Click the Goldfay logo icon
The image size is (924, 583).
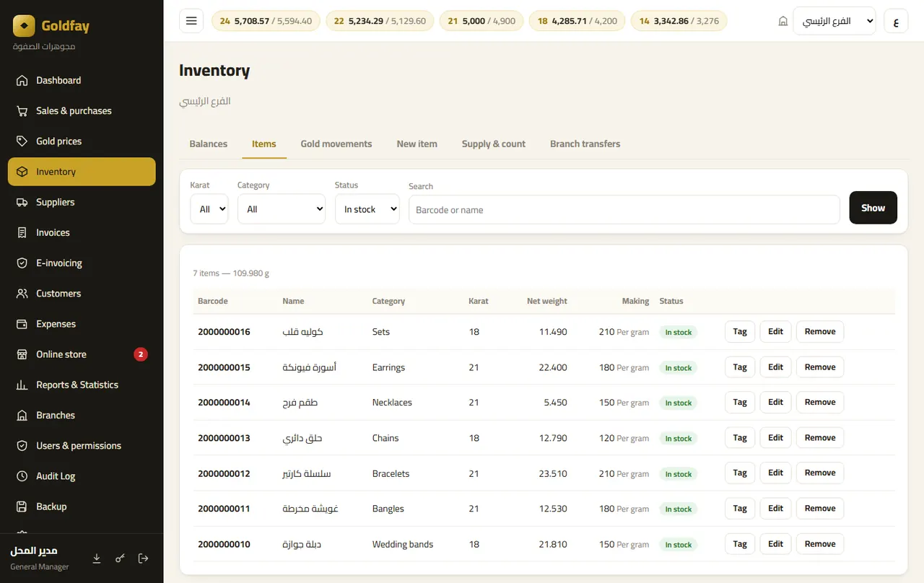pos(24,26)
